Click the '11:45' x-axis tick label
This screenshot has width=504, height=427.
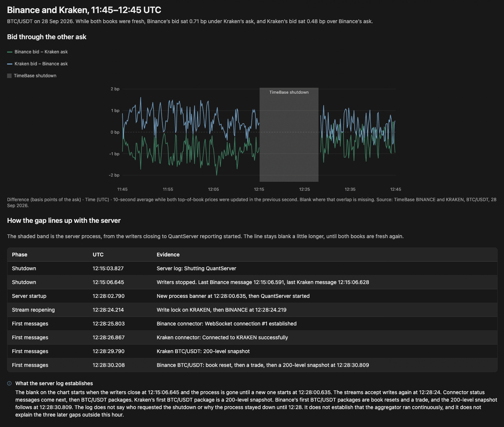tap(122, 189)
